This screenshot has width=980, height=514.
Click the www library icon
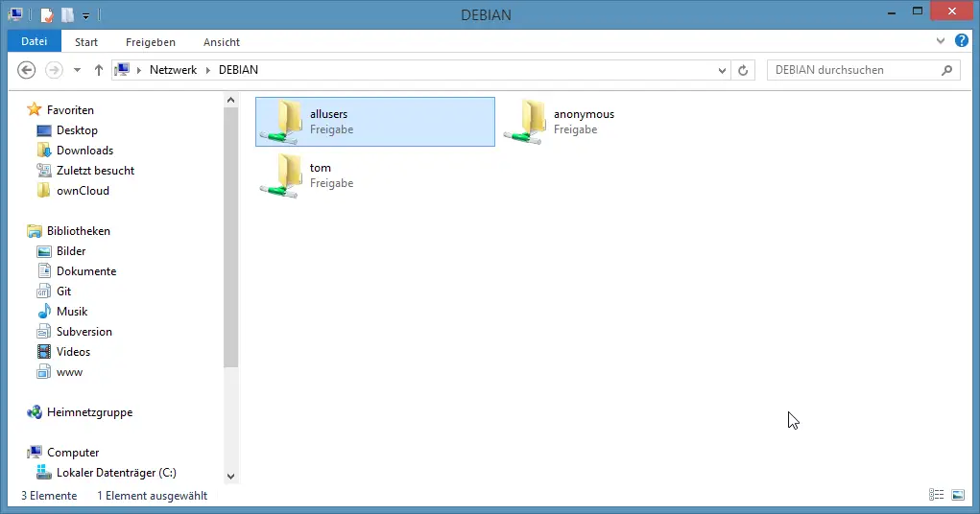tap(44, 372)
